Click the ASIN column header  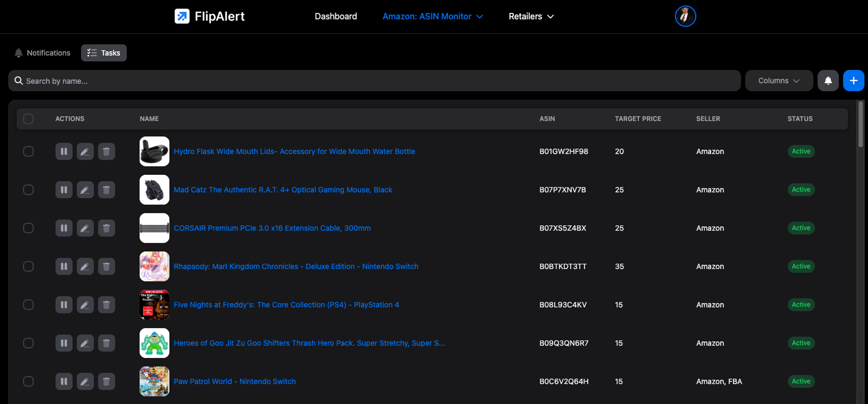pyautogui.click(x=547, y=119)
